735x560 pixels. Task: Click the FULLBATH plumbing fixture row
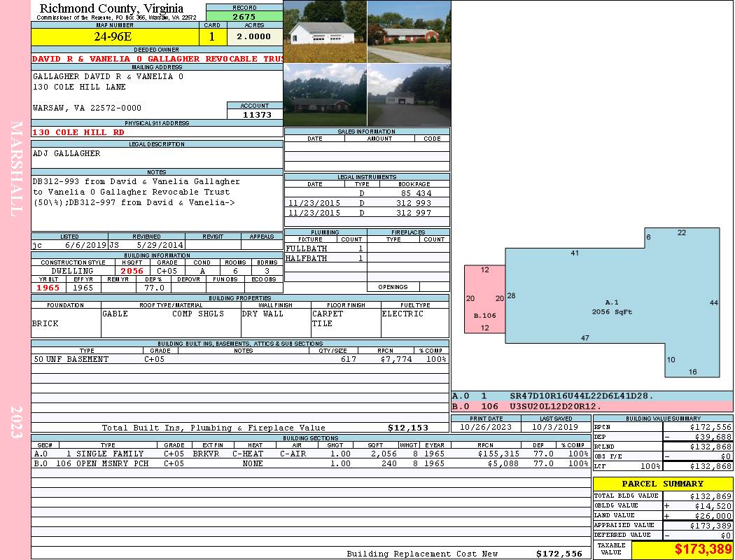coord(325,248)
